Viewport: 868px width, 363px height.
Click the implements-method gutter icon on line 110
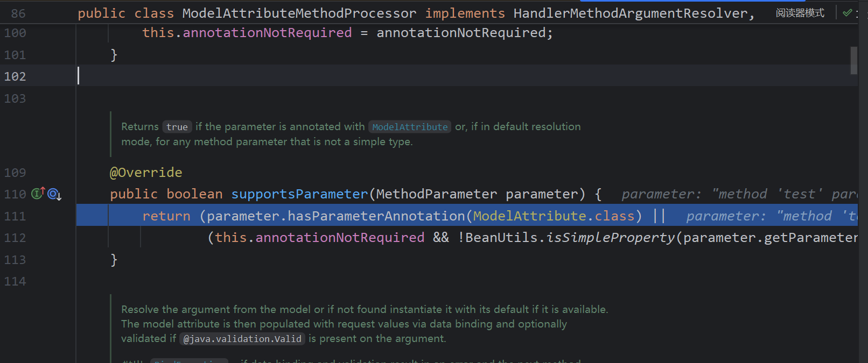pos(38,194)
